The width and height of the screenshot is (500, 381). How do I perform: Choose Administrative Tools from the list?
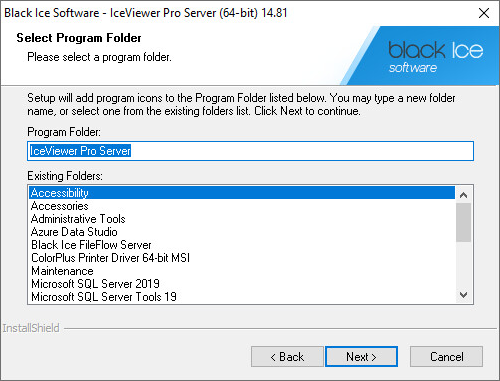[x=242, y=219]
